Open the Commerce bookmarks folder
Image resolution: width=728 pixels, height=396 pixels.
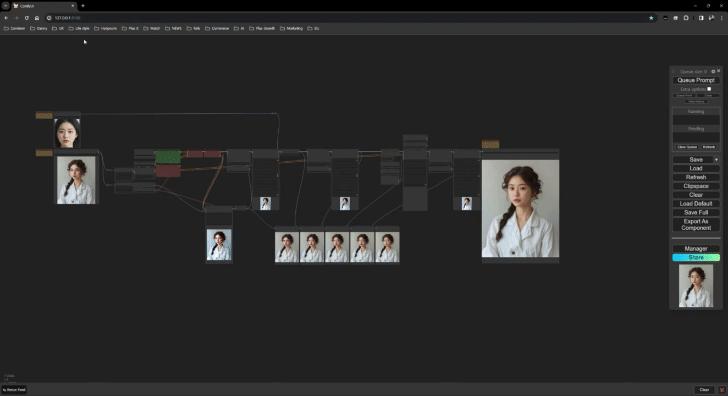point(217,28)
